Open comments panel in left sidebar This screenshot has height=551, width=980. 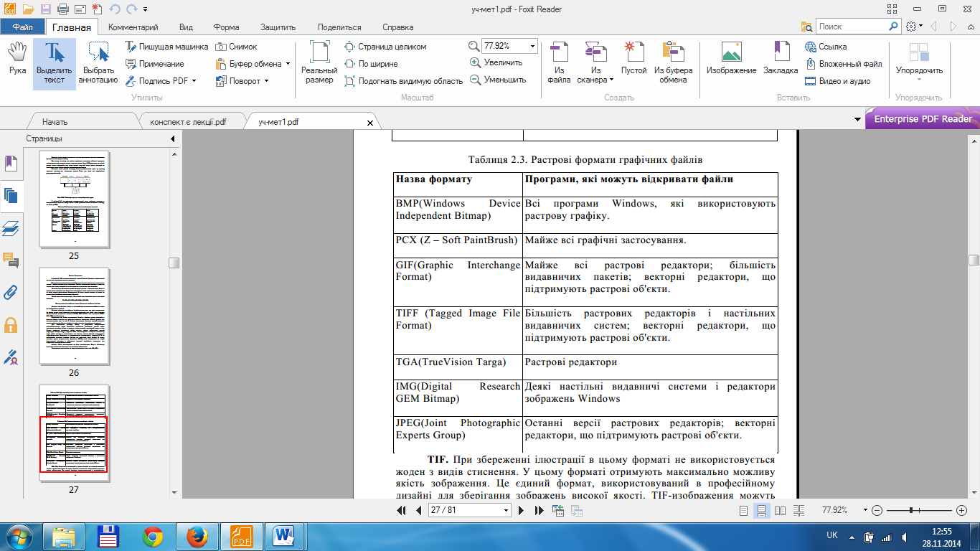11,260
